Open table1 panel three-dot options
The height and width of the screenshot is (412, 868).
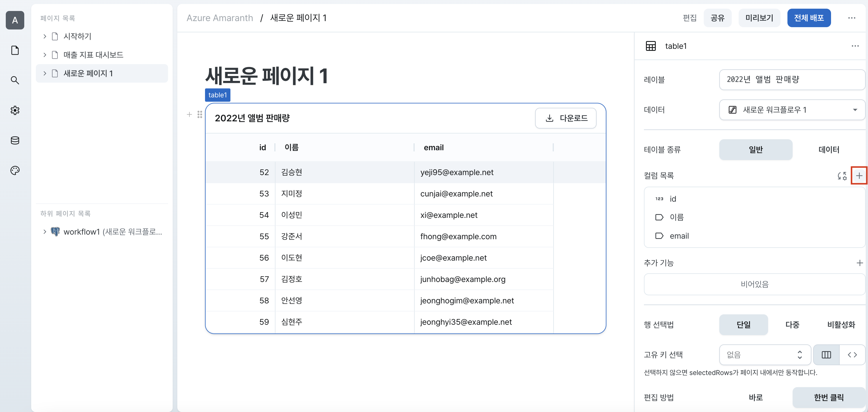855,46
